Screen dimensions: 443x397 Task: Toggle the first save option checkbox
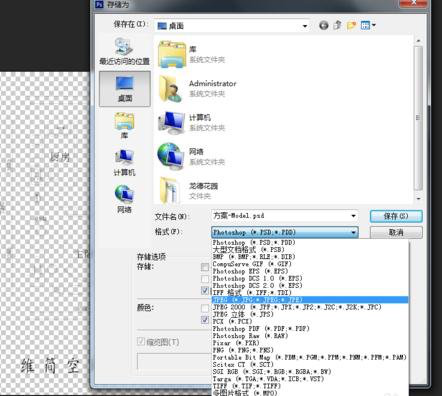click(205, 267)
